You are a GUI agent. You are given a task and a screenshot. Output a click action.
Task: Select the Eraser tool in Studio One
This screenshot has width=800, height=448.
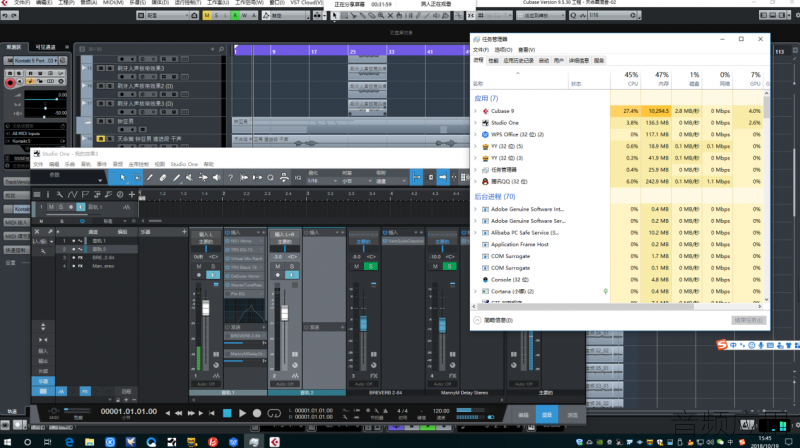[x=163, y=178]
